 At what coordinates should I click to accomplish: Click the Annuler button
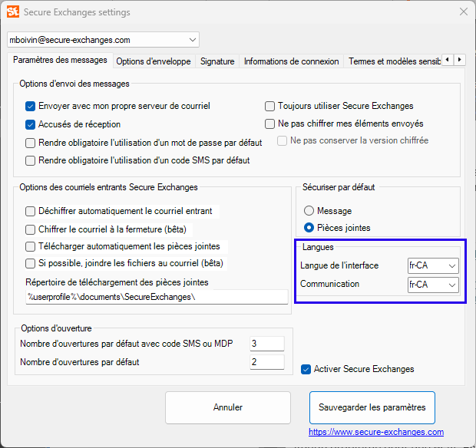pos(228,407)
